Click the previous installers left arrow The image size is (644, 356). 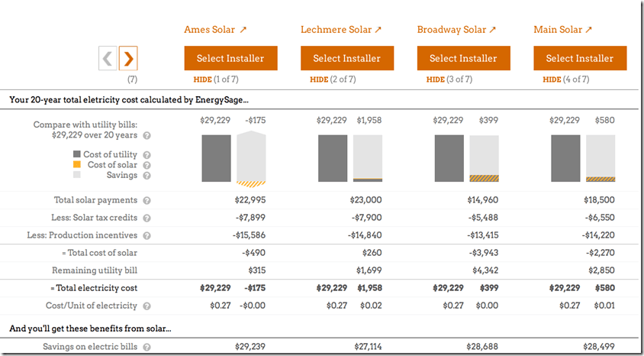pos(108,58)
